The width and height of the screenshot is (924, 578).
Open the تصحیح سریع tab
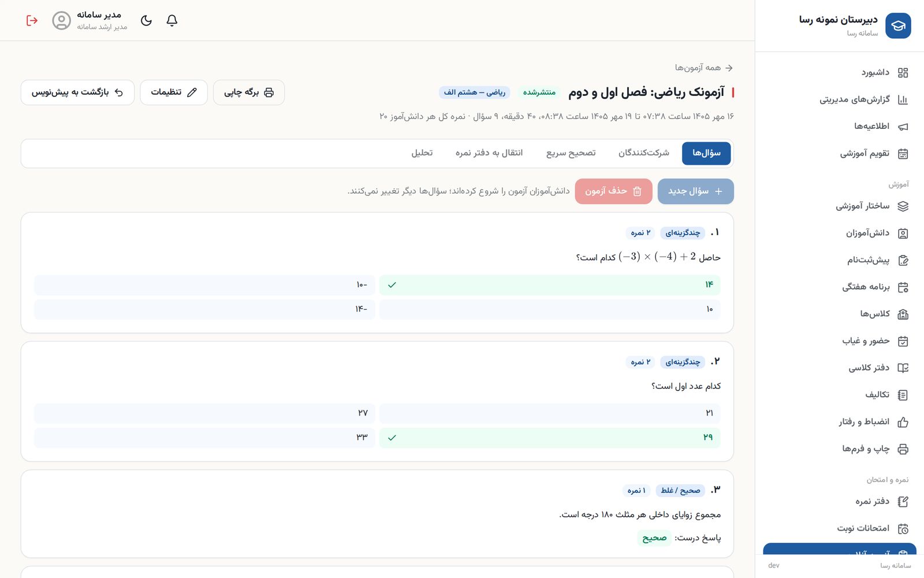[x=571, y=153]
